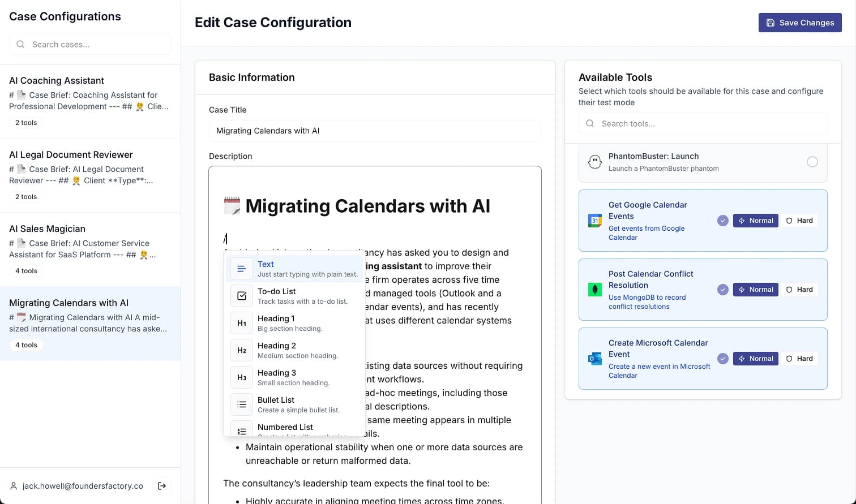Click the PhantomBuster ghost icon

[594, 162]
